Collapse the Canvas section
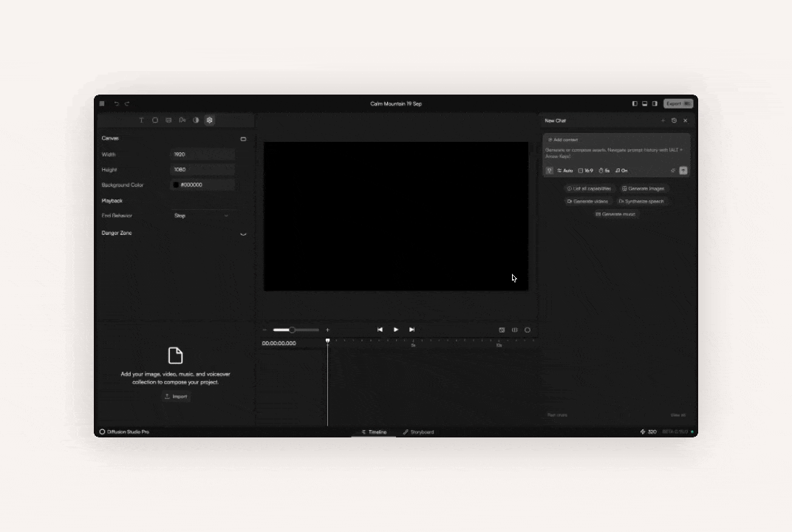This screenshot has height=532, width=792. [x=243, y=138]
